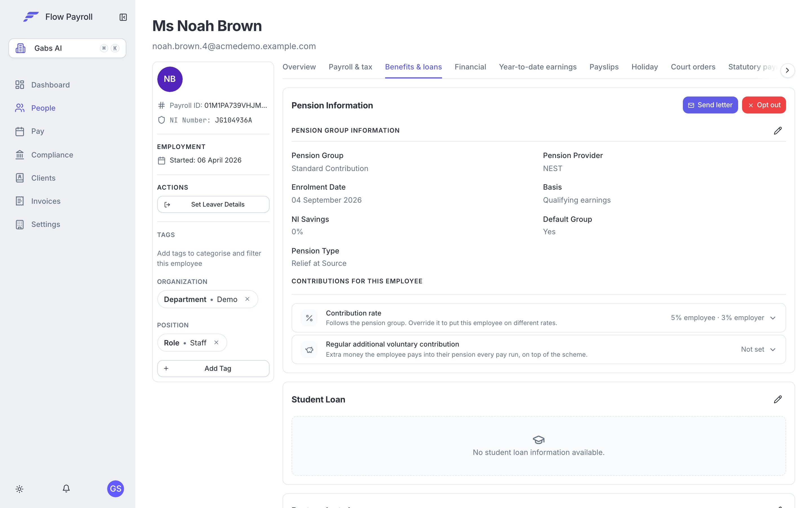Image resolution: width=812 pixels, height=508 pixels.
Task: Open the Court orders tab
Action: (693, 67)
